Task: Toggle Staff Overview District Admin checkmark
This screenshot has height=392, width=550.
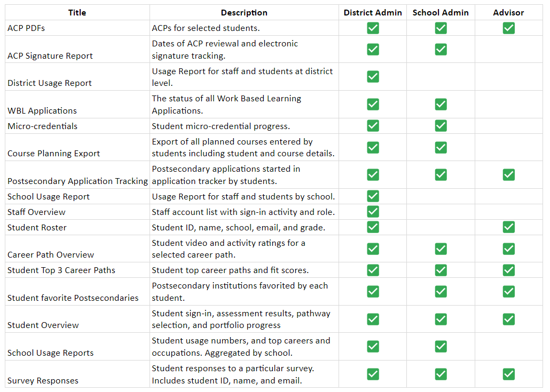Action: click(373, 212)
